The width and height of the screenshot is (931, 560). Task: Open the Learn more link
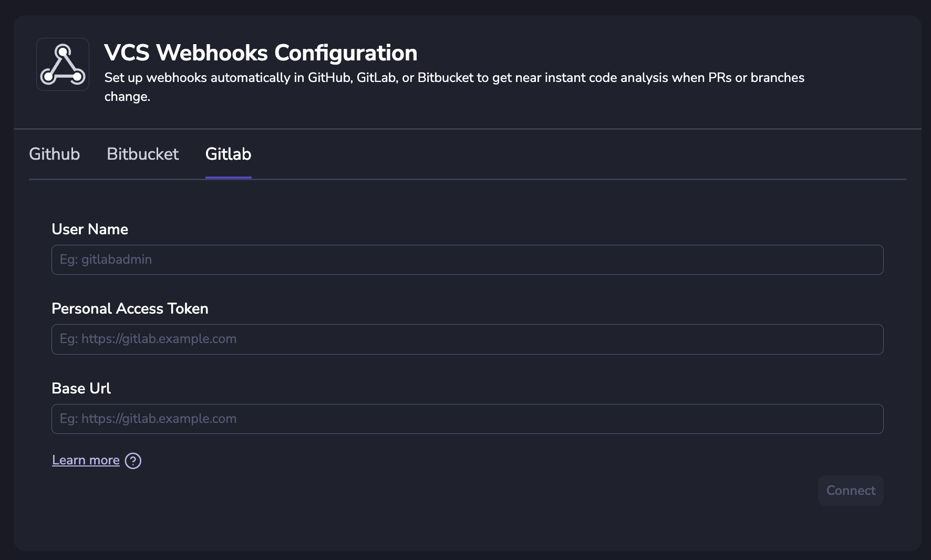(x=86, y=460)
